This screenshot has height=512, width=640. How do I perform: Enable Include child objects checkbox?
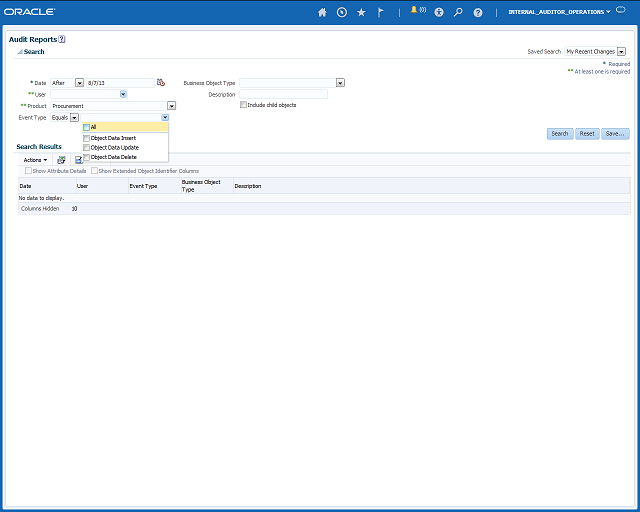pyautogui.click(x=243, y=105)
